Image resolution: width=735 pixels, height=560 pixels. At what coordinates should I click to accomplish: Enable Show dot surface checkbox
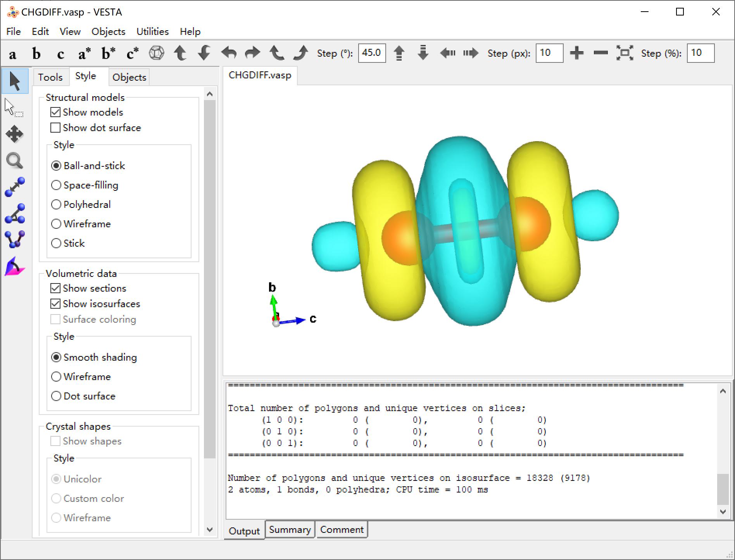55,128
